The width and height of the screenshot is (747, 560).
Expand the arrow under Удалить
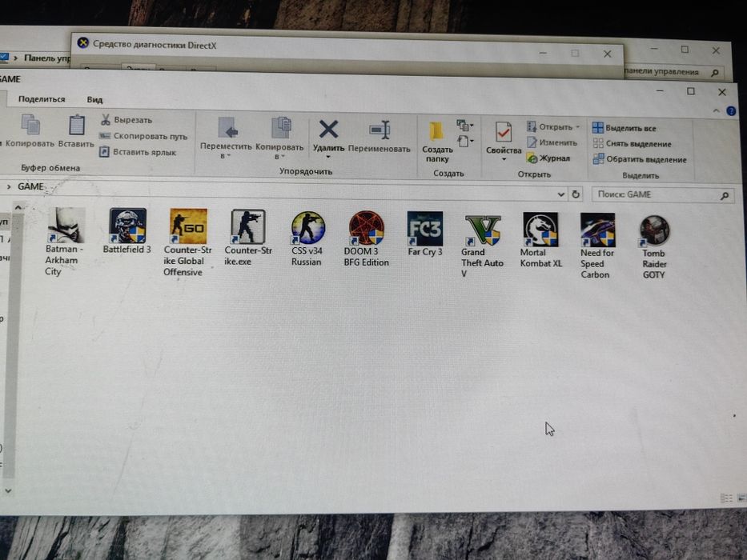tap(328, 157)
